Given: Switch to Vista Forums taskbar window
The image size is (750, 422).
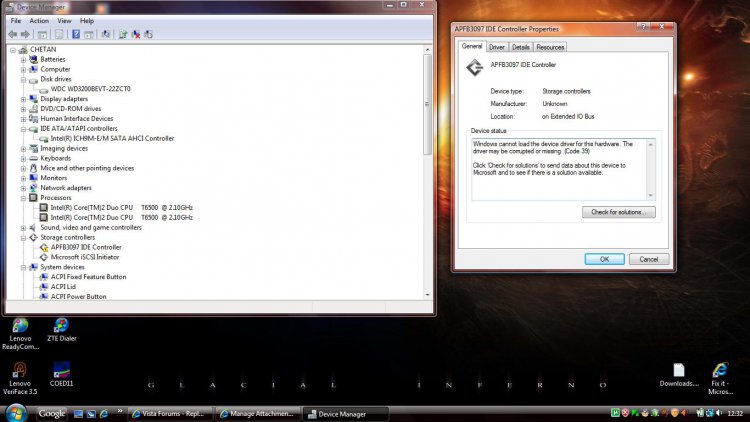Looking at the screenshot, I should (x=170, y=414).
